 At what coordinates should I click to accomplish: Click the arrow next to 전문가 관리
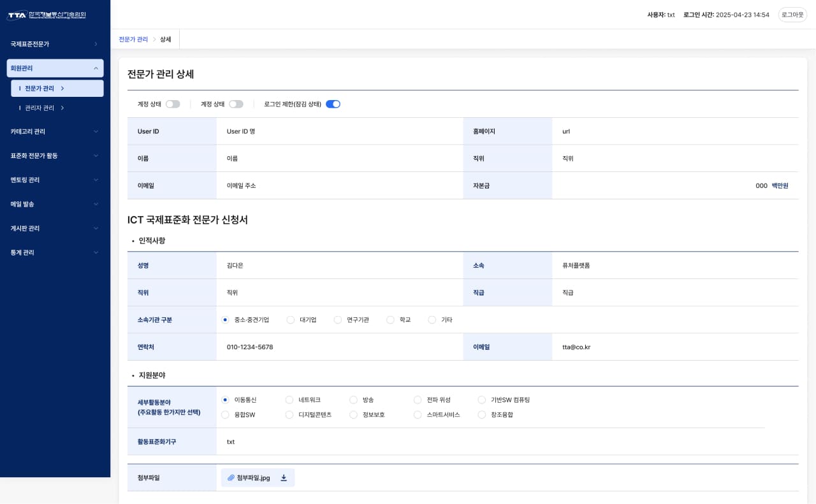(x=62, y=89)
